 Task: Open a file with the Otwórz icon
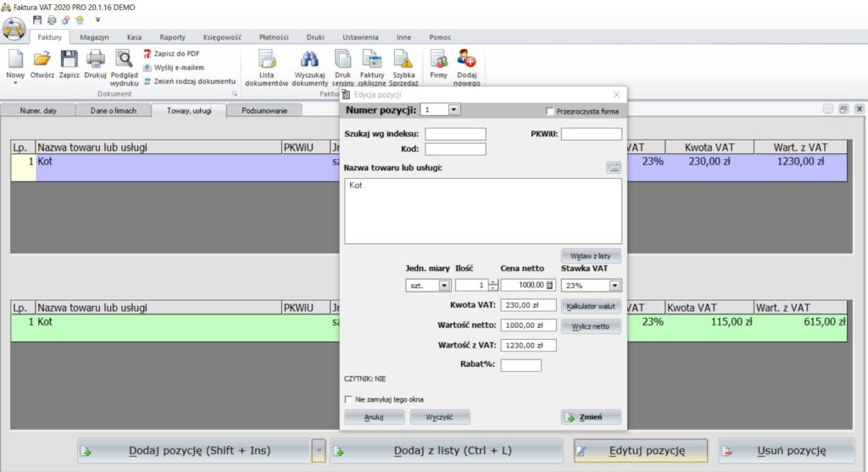point(42,60)
